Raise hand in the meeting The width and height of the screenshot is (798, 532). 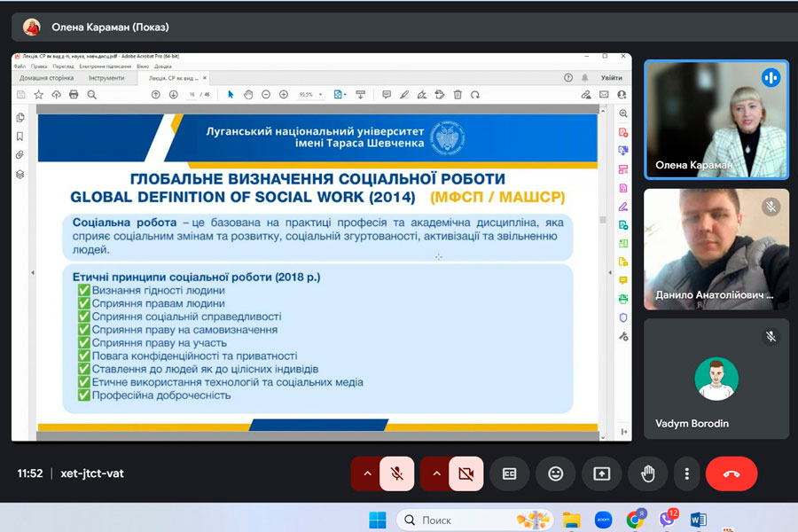pyautogui.click(x=648, y=474)
